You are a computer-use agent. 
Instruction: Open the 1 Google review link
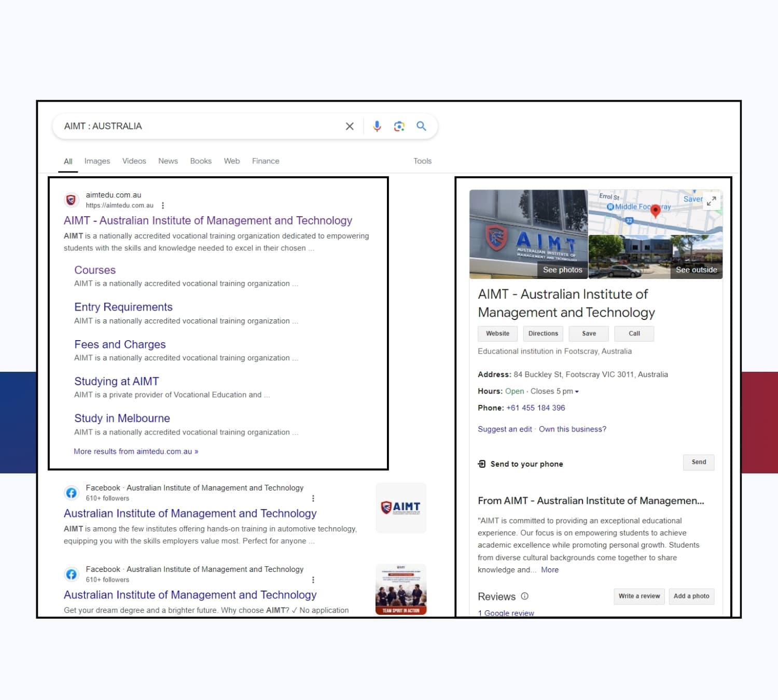click(x=506, y=613)
